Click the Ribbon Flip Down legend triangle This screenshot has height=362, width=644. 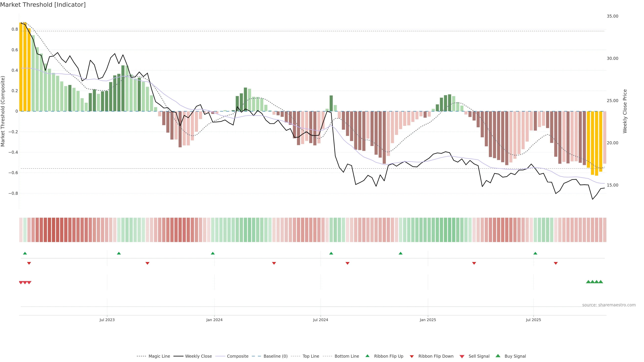click(412, 356)
